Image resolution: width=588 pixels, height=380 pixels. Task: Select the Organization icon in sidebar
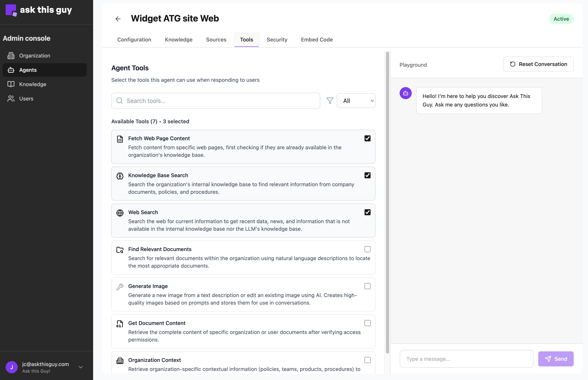pos(11,56)
